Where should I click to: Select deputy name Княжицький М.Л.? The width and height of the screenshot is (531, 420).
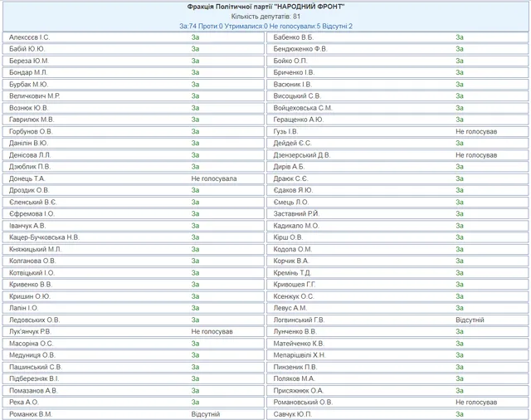pyautogui.click(x=36, y=249)
